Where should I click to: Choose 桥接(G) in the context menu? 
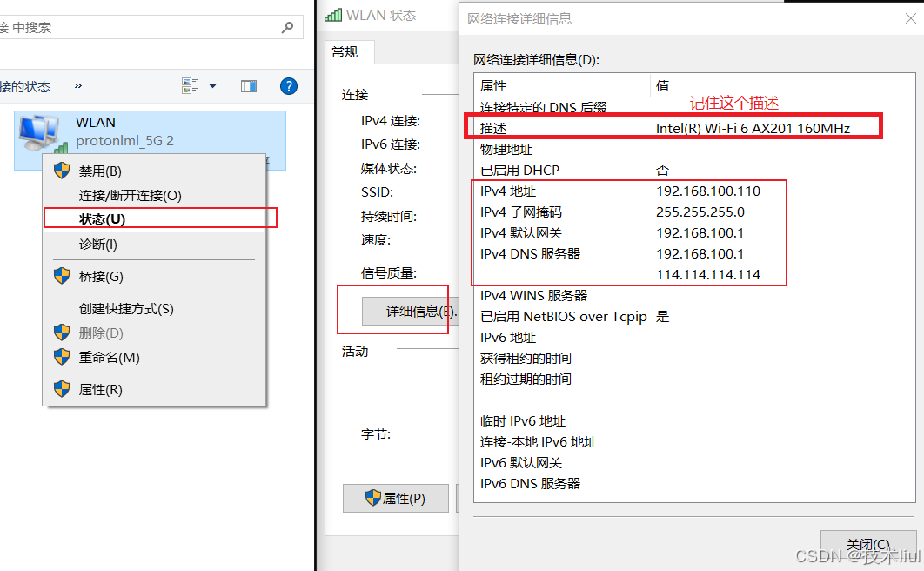pos(154,277)
